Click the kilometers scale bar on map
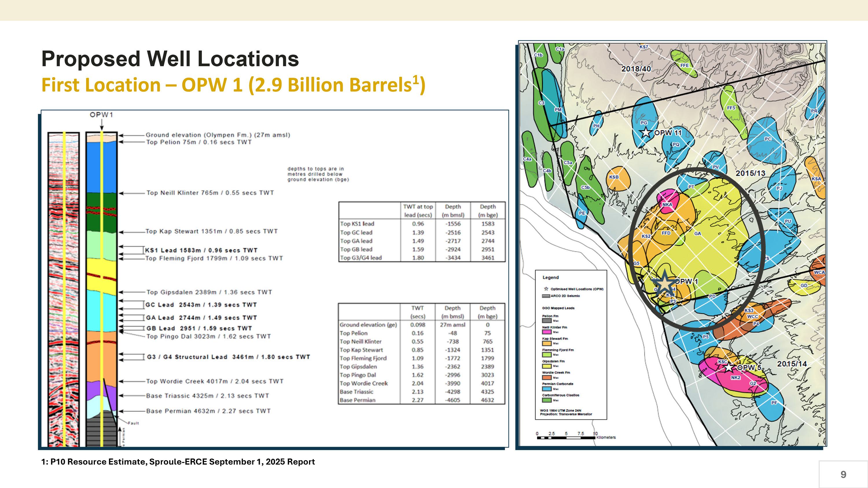This screenshot has height=488, width=868. (x=566, y=437)
